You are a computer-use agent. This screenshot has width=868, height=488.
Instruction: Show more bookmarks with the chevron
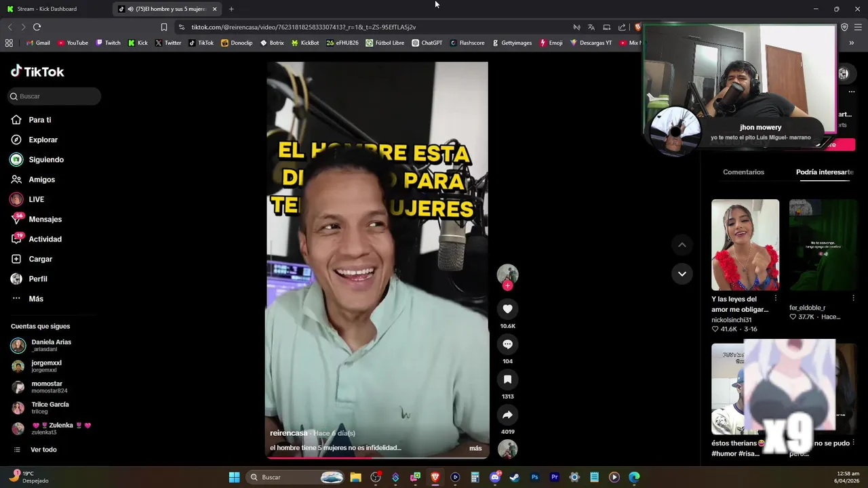(852, 43)
